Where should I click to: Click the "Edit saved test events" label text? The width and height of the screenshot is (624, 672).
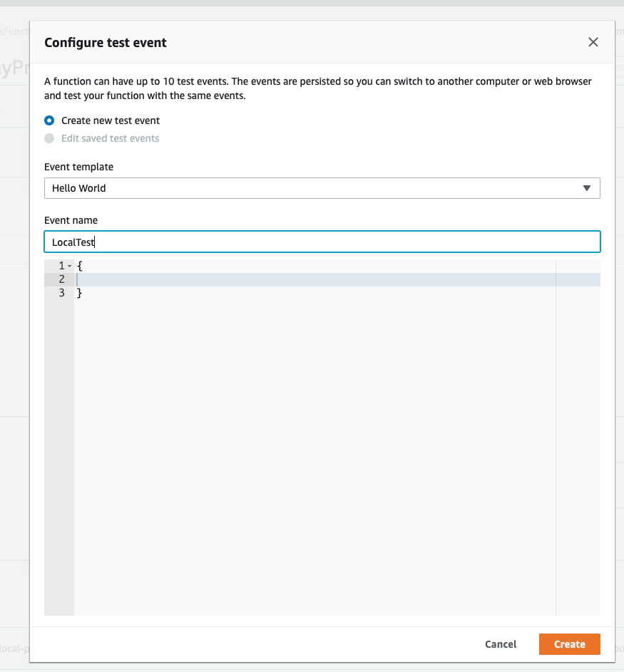pos(110,138)
